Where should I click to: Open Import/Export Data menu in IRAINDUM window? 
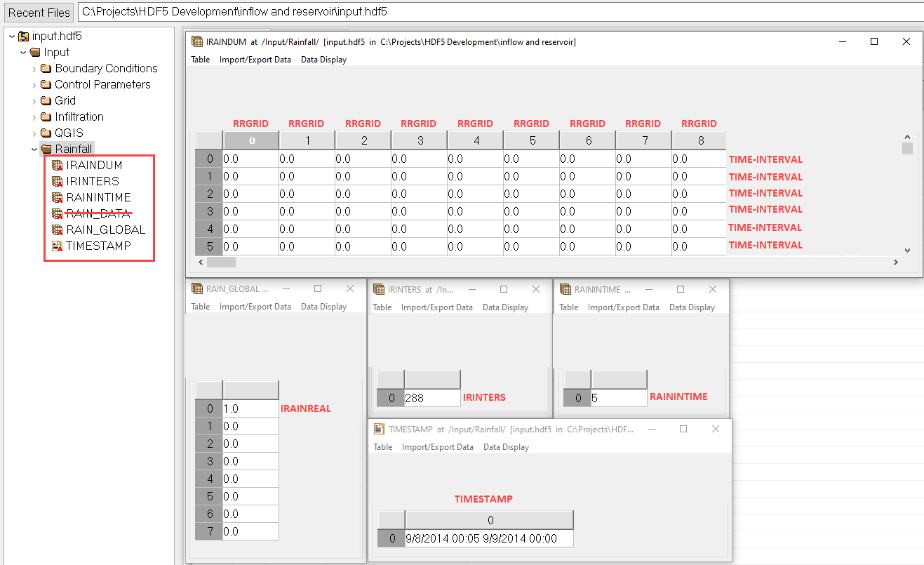pos(255,60)
